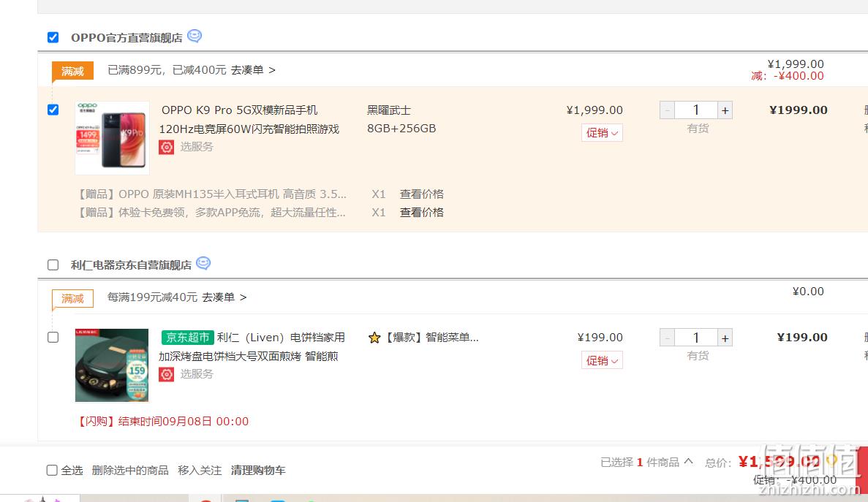
Task: Expand the 已选择 1 件商品 arrow
Action: tap(688, 461)
